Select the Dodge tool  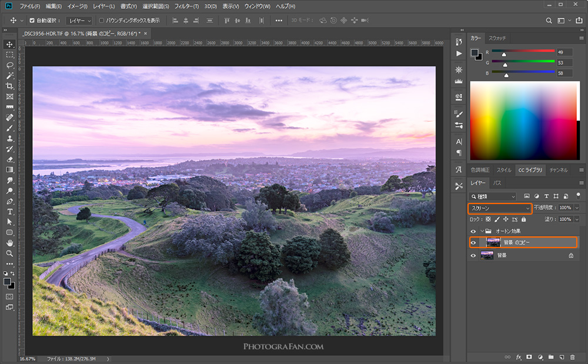(x=10, y=191)
